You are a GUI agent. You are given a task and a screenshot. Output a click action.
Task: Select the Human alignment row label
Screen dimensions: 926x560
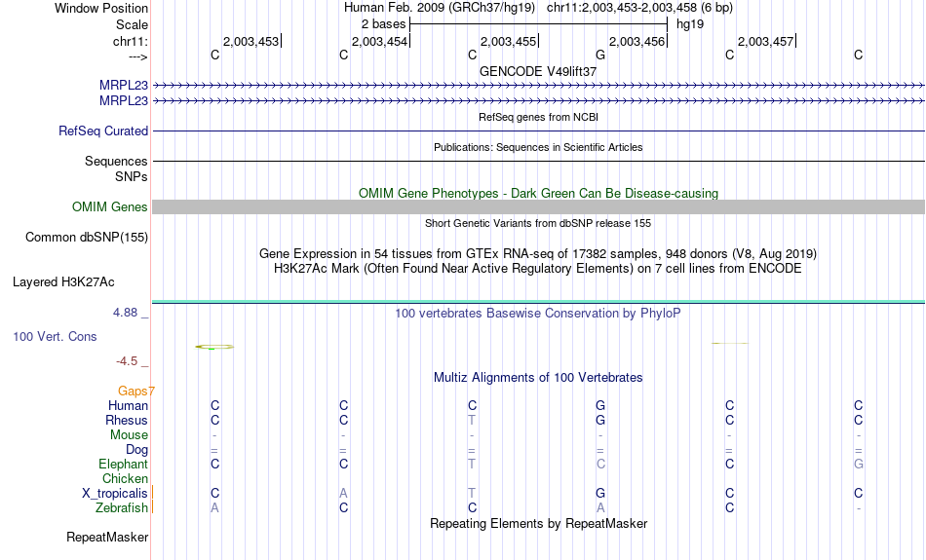128,405
